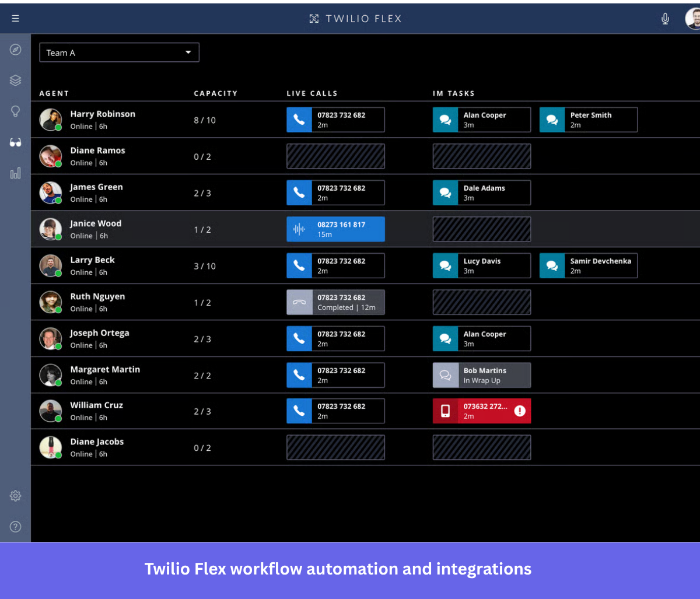Viewport: 700px width, 599px height.
Task: Toggle Bob Martins' In Wrap Up chat status
Action: coord(481,375)
